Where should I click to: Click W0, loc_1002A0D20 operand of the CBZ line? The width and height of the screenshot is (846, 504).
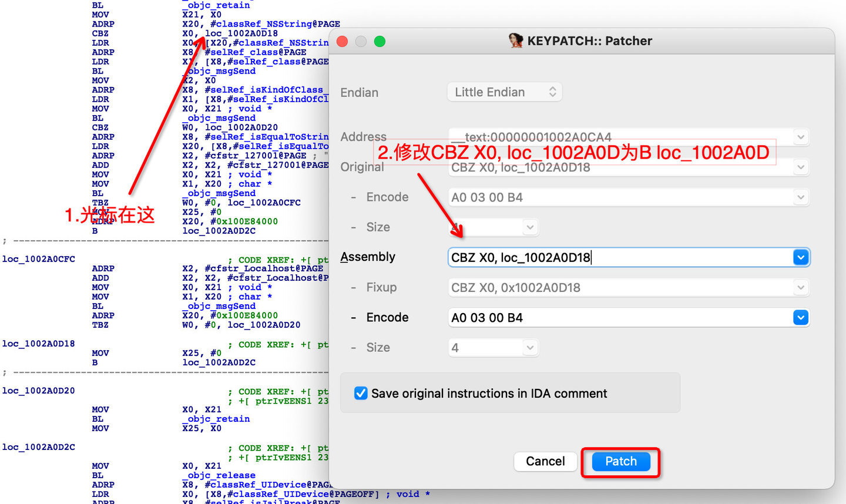pyautogui.click(x=230, y=127)
